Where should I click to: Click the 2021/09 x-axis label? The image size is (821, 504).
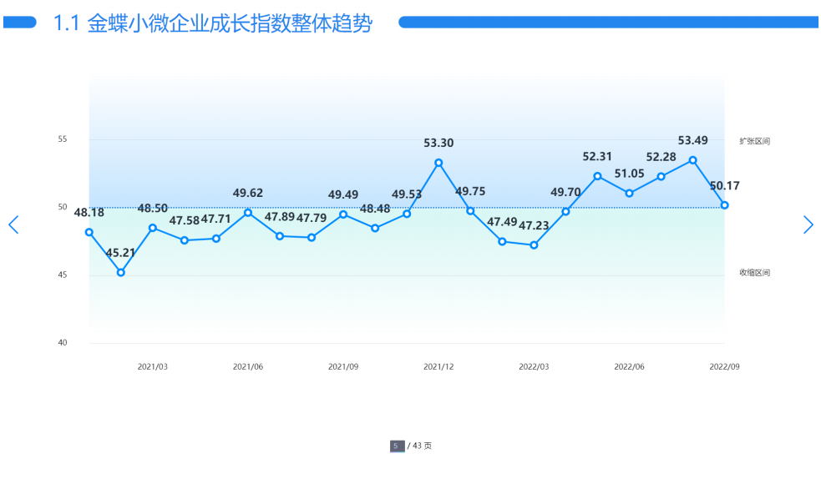coord(343,367)
